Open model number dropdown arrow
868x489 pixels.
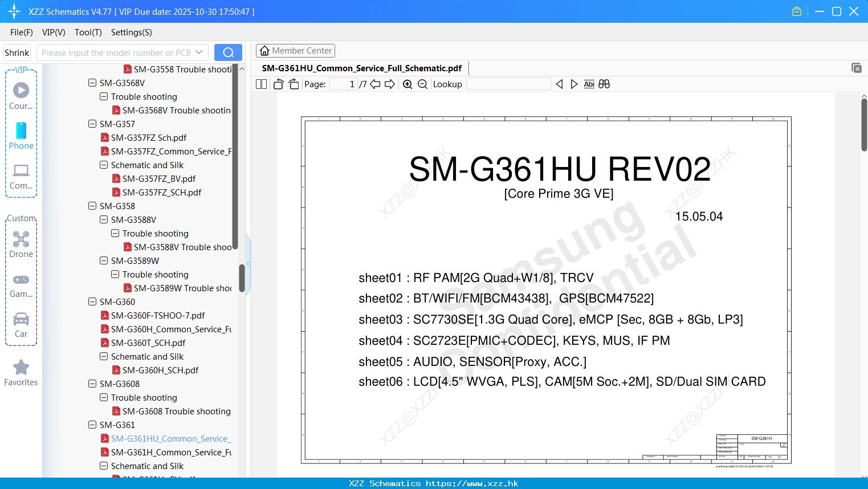(x=199, y=52)
